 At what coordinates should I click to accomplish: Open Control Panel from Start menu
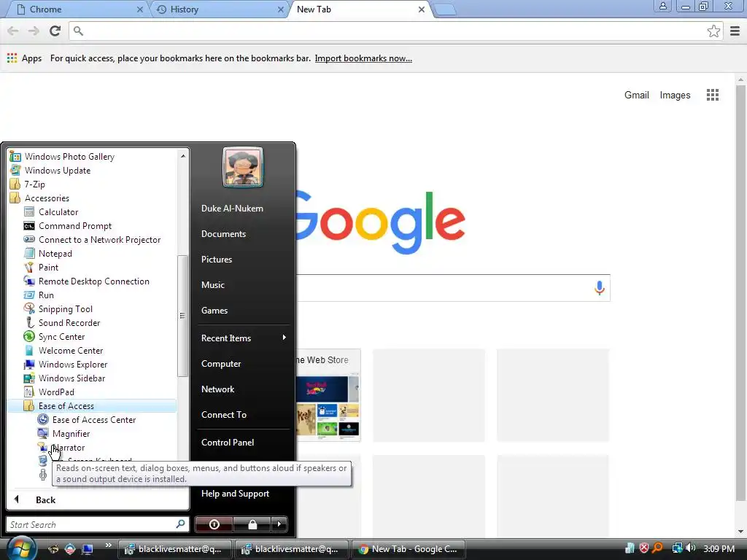pyautogui.click(x=228, y=443)
